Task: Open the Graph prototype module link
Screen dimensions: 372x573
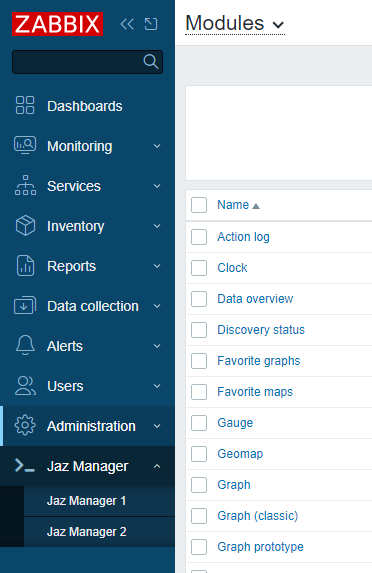Action: tap(261, 547)
